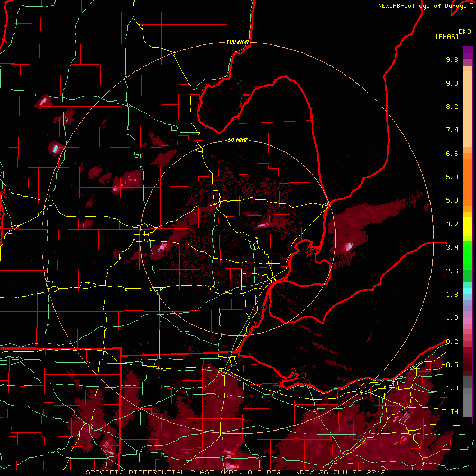This screenshot has width=476, height=476.
Task: Click the 1.0 legend label
Action: click(452, 318)
